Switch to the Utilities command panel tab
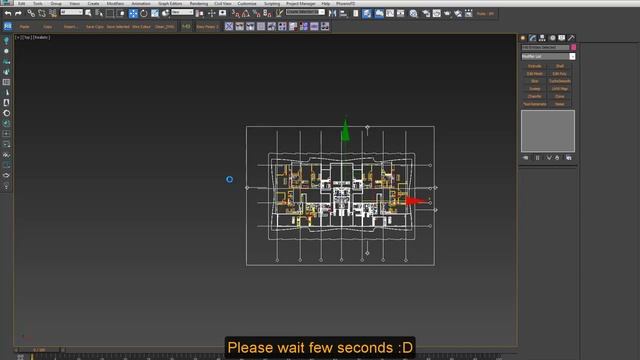 [571, 38]
